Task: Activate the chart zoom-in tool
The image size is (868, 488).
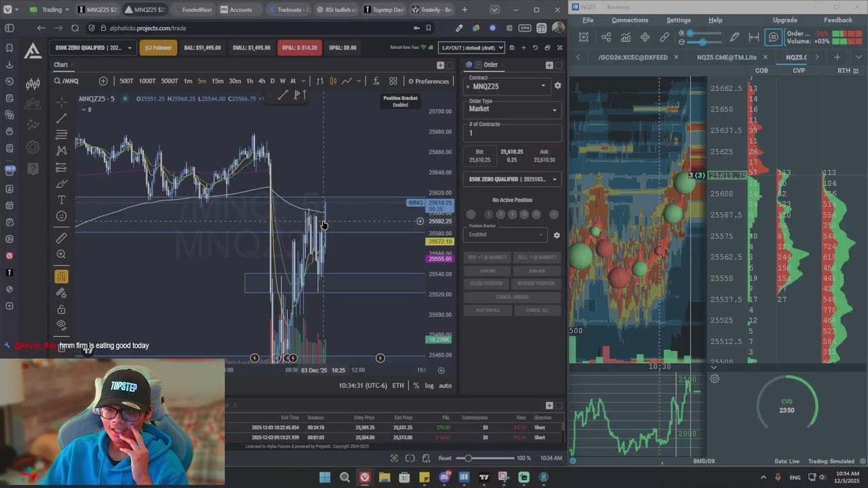Action: coord(62,254)
